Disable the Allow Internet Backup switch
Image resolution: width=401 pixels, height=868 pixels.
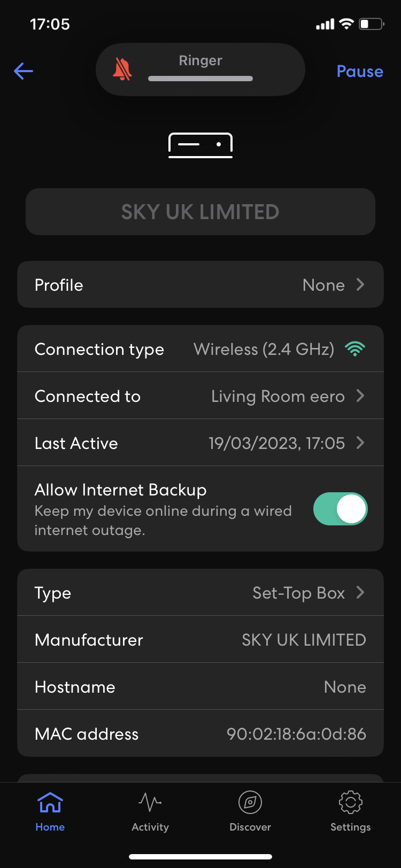point(340,509)
